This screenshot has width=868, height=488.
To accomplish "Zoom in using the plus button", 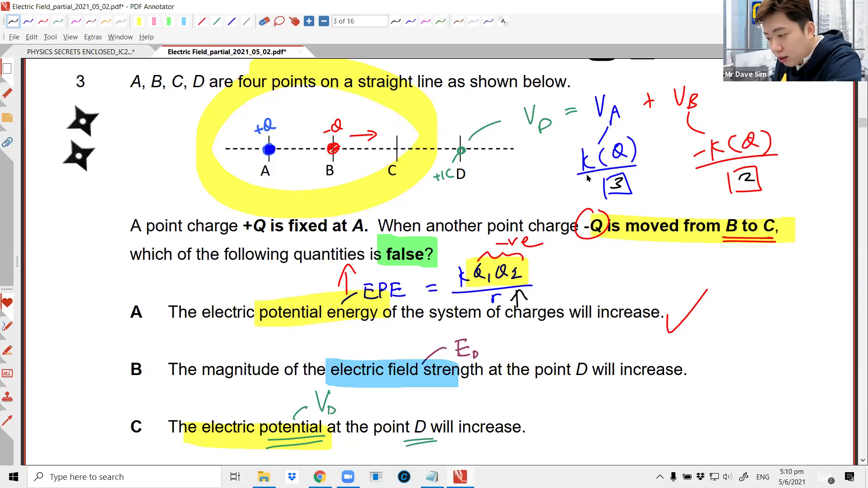I will [x=309, y=21].
